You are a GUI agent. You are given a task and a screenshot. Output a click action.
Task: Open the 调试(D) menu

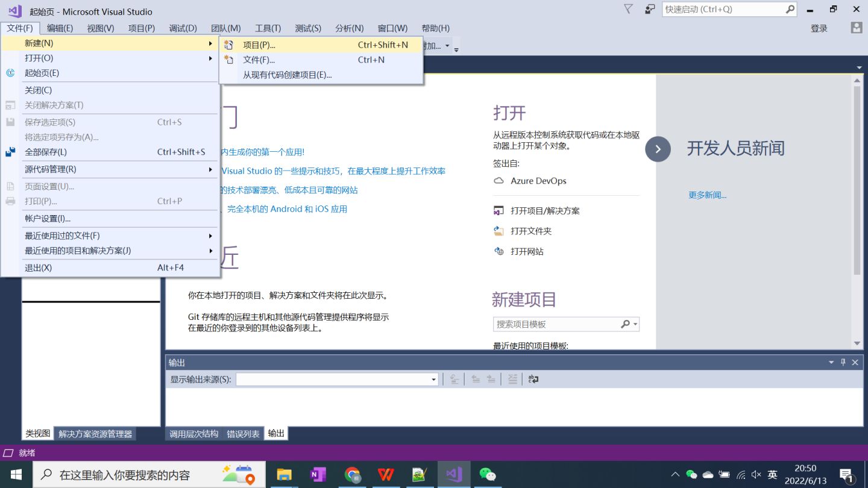(183, 28)
